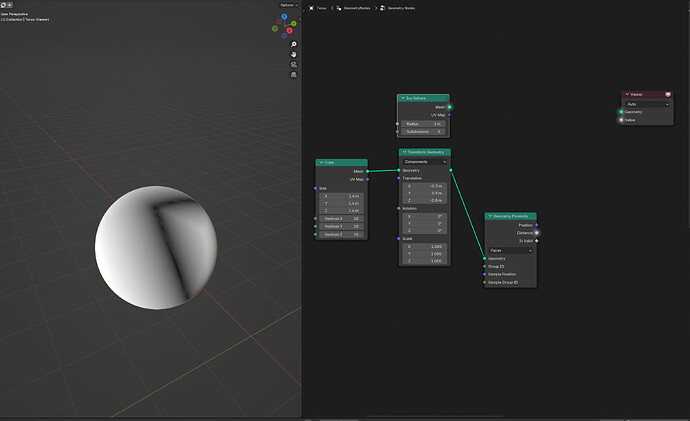Toggle the camera view icon in the viewport
The width and height of the screenshot is (690, 421).
coord(294,65)
